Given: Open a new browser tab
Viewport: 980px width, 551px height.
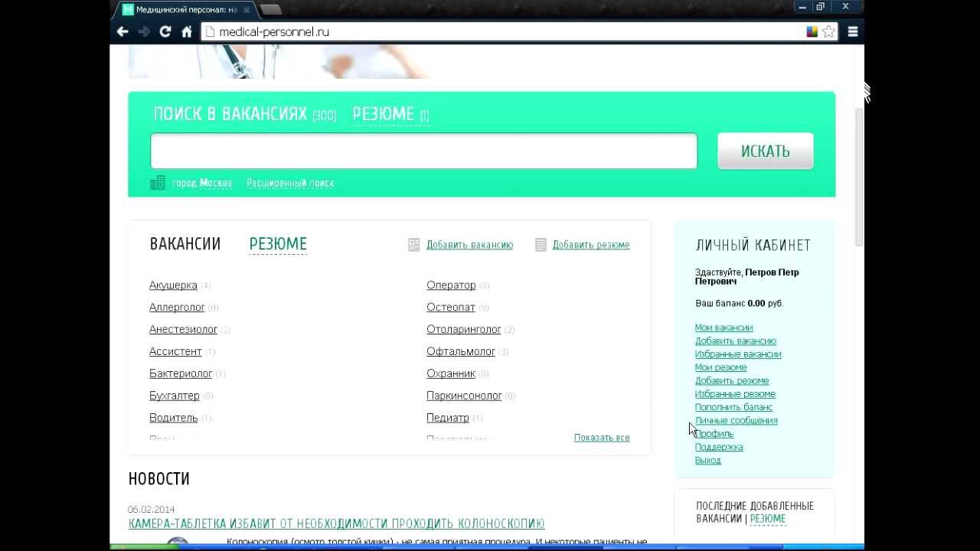Looking at the screenshot, I should coord(271,9).
